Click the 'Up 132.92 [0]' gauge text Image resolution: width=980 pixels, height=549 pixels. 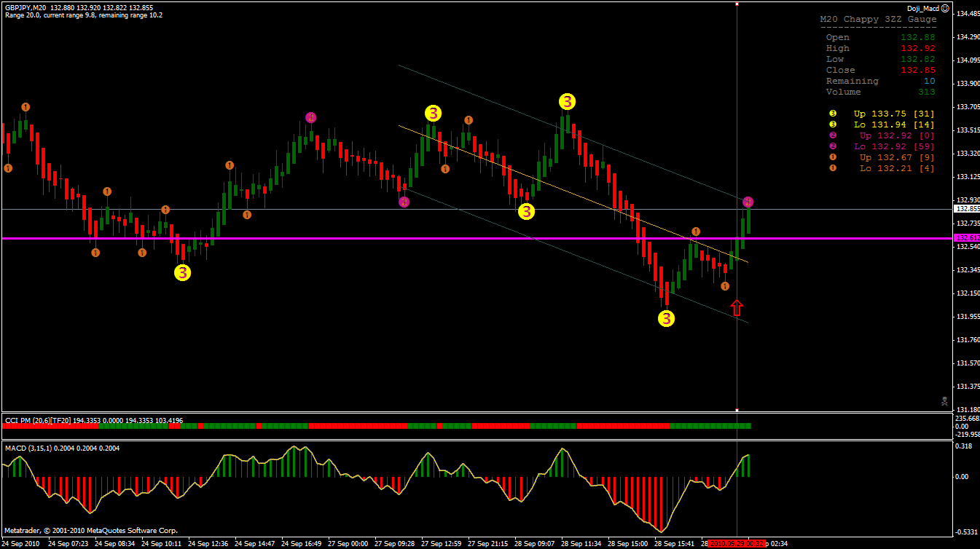(x=897, y=135)
